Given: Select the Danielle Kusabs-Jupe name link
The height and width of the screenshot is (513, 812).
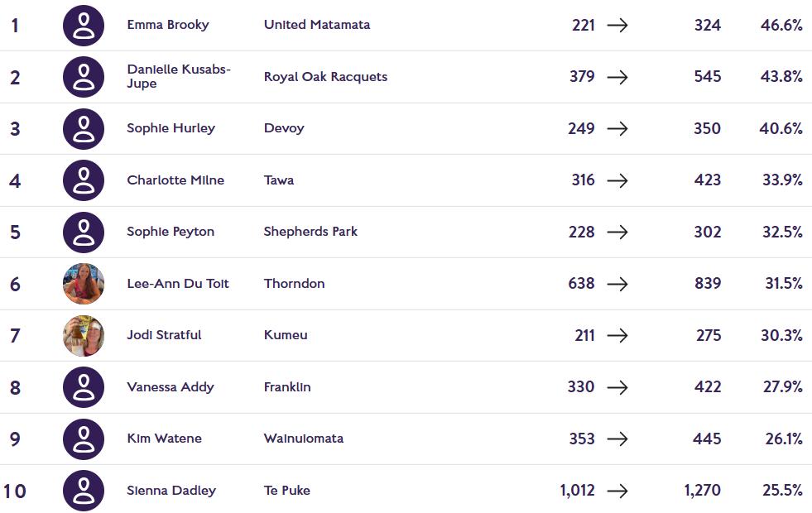Looking at the screenshot, I should [x=179, y=76].
